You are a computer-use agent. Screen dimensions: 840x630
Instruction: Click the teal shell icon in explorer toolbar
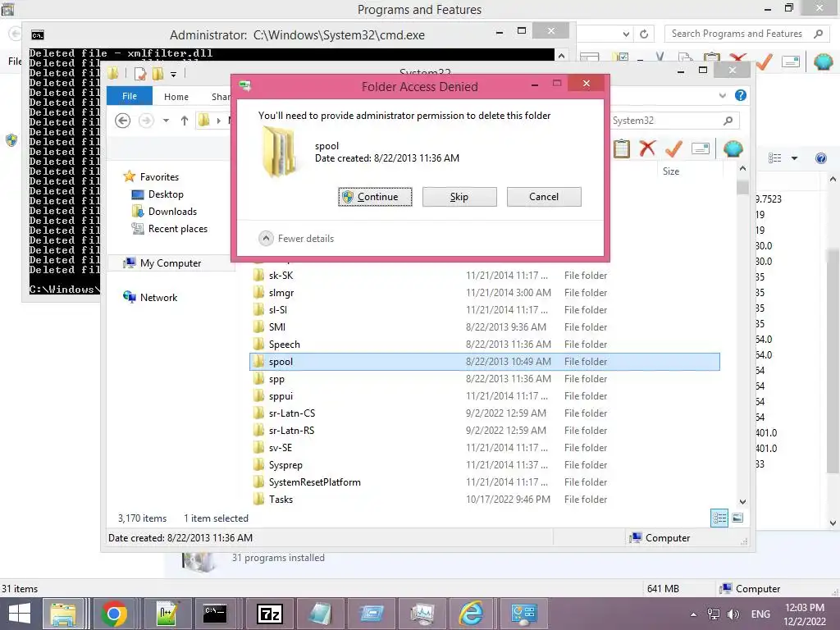pyautogui.click(x=733, y=148)
